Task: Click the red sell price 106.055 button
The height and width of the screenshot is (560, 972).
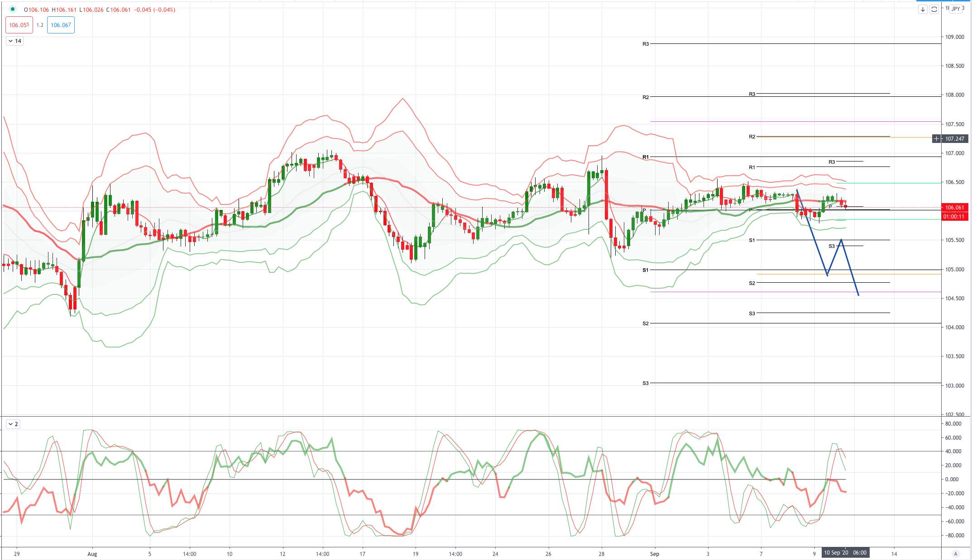Action: point(19,25)
